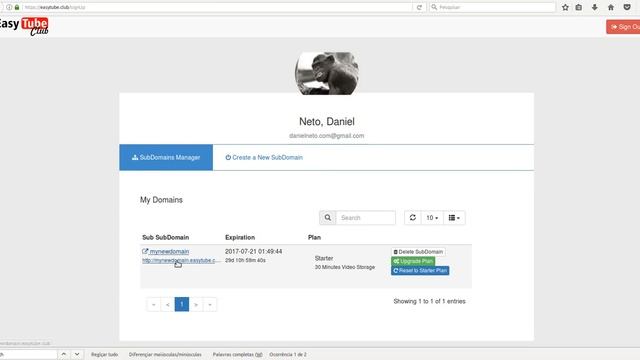This screenshot has width=640, height=360.
Task: Go to first page of pagination
Action: tap(153, 304)
